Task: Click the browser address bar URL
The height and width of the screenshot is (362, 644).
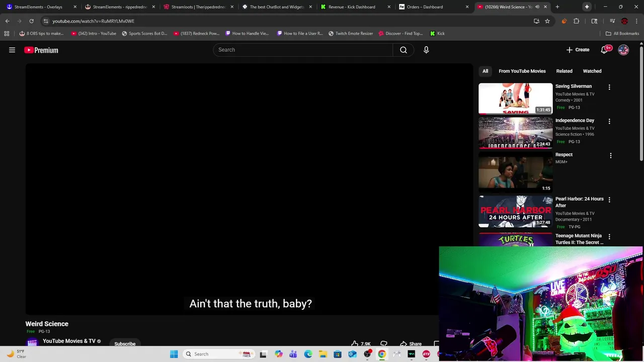Action: click(x=93, y=21)
